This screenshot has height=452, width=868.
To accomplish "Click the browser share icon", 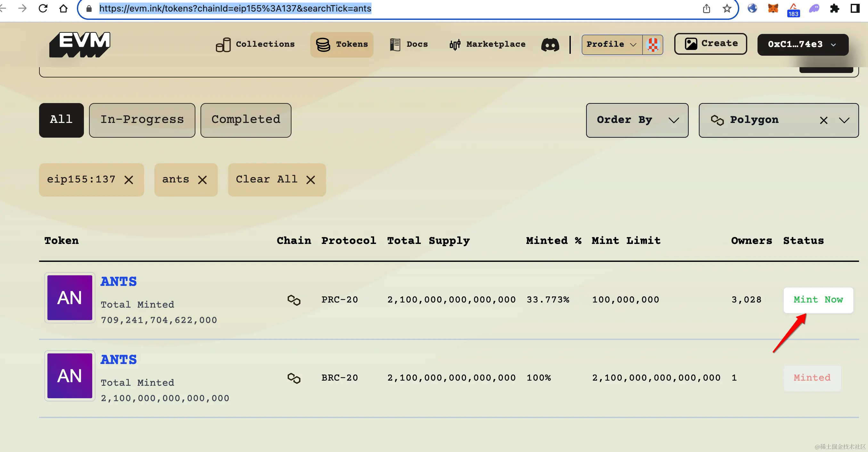I will [706, 8].
